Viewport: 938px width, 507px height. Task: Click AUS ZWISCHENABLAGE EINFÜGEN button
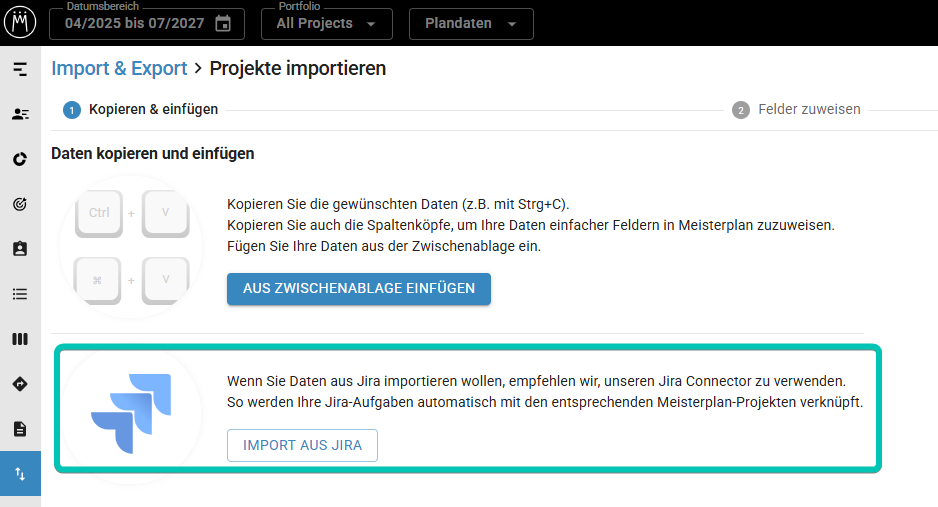tap(359, 289)
